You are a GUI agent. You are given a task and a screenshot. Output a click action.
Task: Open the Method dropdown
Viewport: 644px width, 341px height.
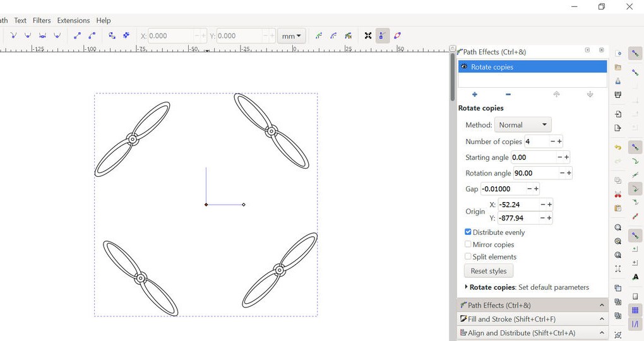coord(522,125)
